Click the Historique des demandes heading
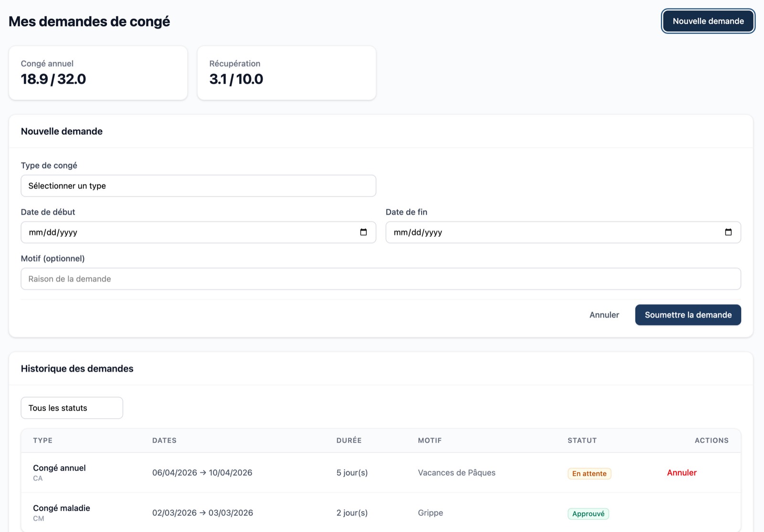This screenshot has height=532, width=764. click(77, 369)
